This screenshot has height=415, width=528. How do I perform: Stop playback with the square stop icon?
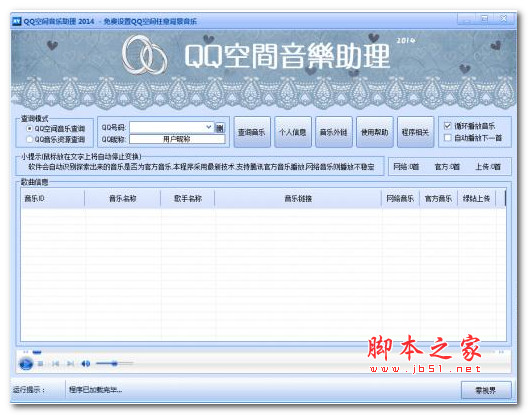[41, 364]
